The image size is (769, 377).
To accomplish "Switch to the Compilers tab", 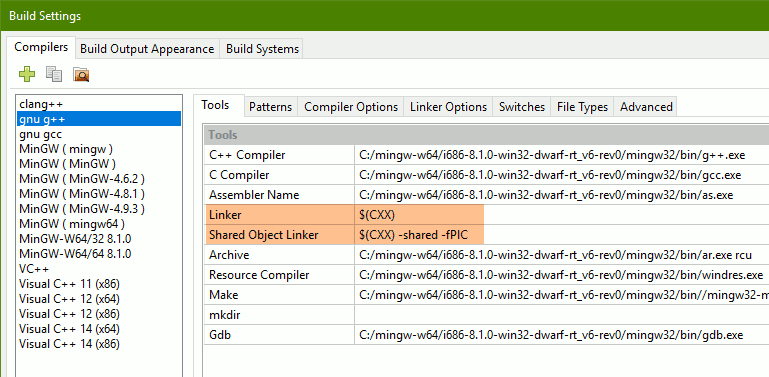I will click(41, 47).
